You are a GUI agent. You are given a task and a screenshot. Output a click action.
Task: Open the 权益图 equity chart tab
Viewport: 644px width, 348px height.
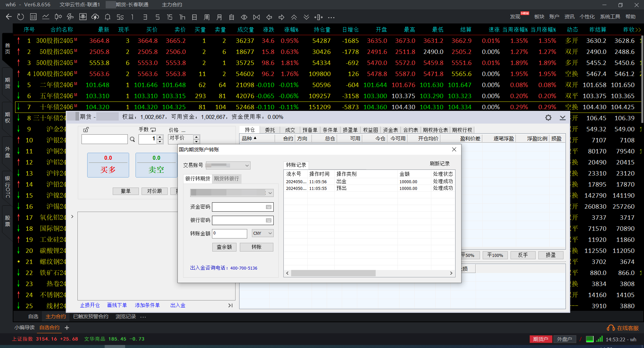coord(371,130)
